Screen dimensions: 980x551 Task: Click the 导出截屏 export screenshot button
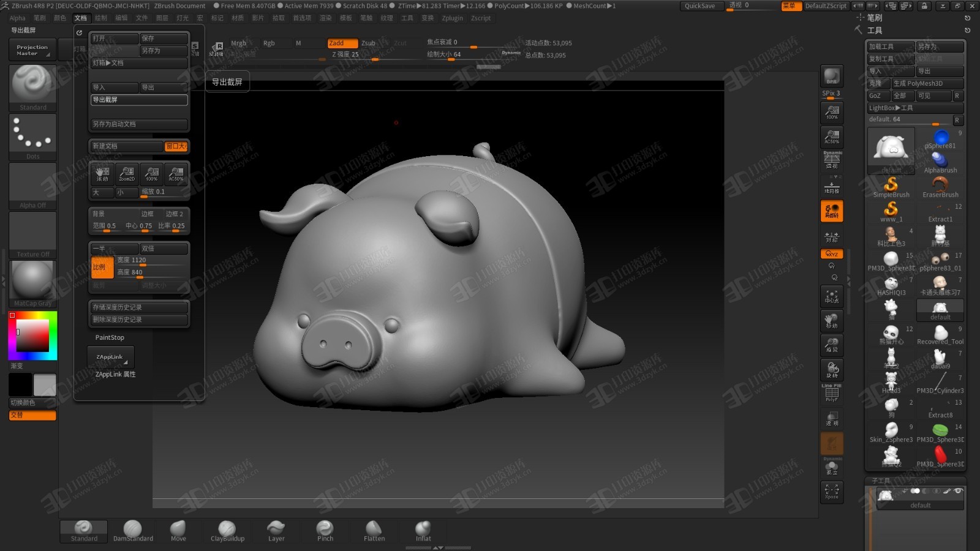139,100
